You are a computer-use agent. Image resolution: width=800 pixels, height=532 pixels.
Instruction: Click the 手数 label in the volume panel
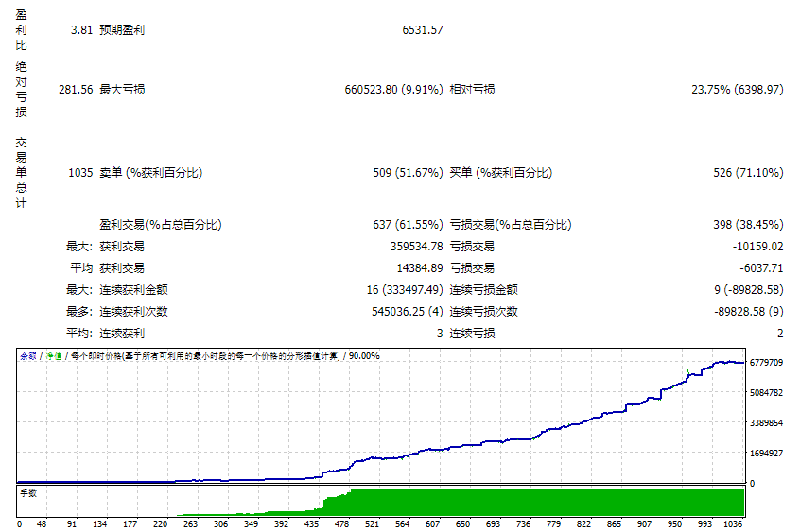pos(28,492)
